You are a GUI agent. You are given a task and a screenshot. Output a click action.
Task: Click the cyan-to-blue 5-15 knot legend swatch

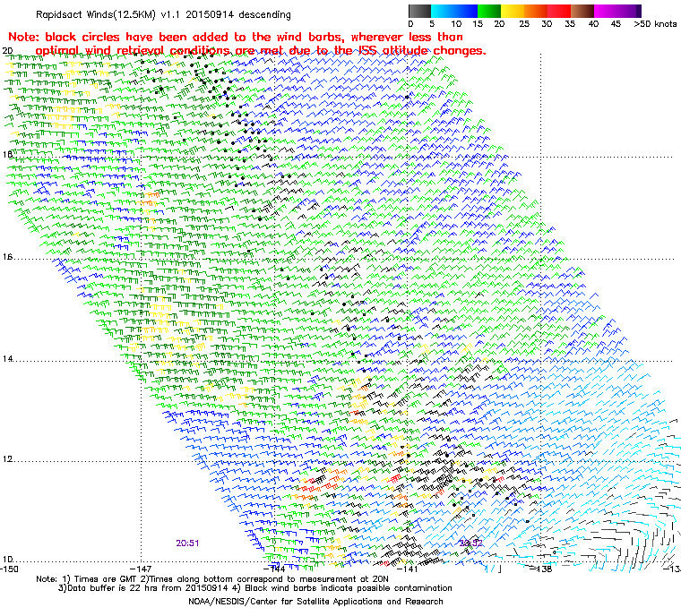point(454,11)
